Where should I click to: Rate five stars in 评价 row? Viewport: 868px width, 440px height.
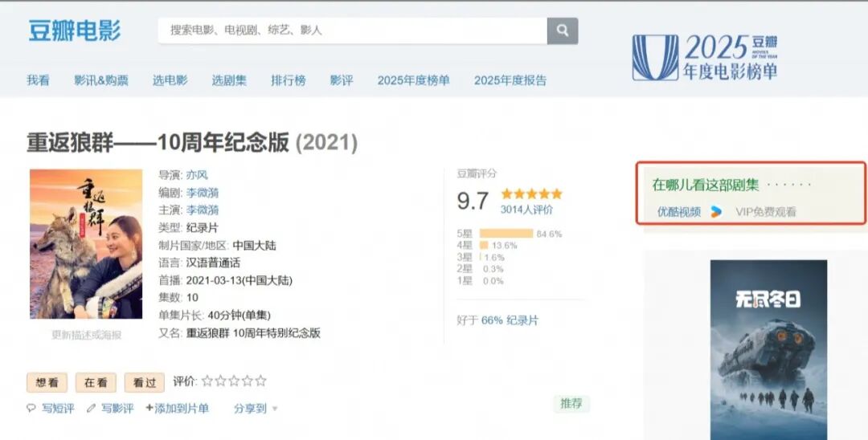[260, 381]
